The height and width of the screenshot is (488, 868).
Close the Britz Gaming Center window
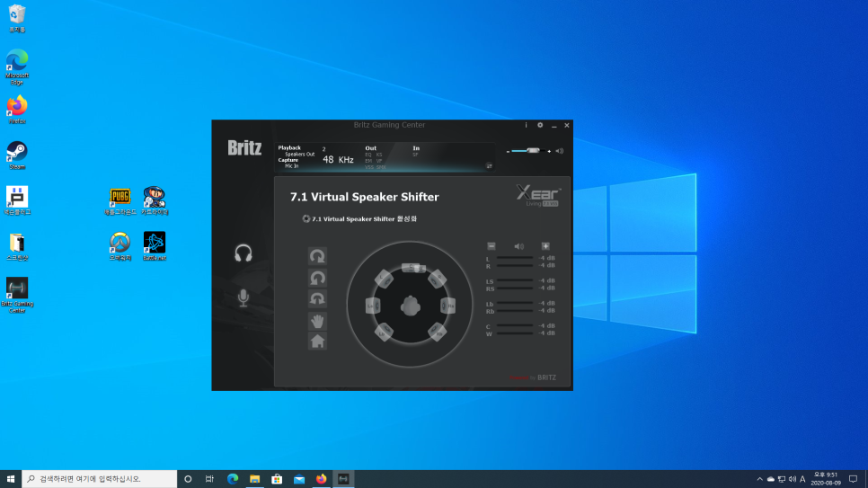coord(567,126)
